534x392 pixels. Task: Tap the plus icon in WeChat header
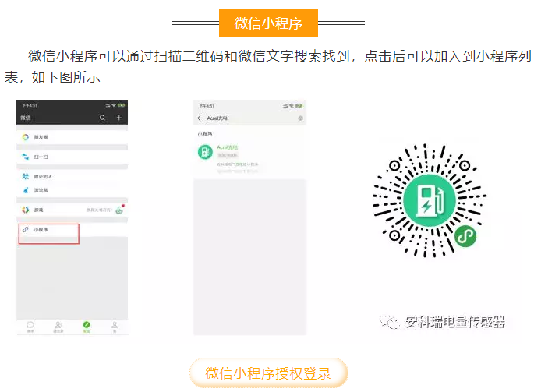118,118
